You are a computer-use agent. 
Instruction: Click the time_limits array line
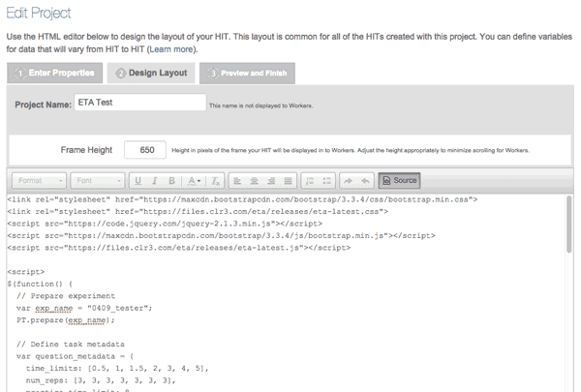point(117,369)
